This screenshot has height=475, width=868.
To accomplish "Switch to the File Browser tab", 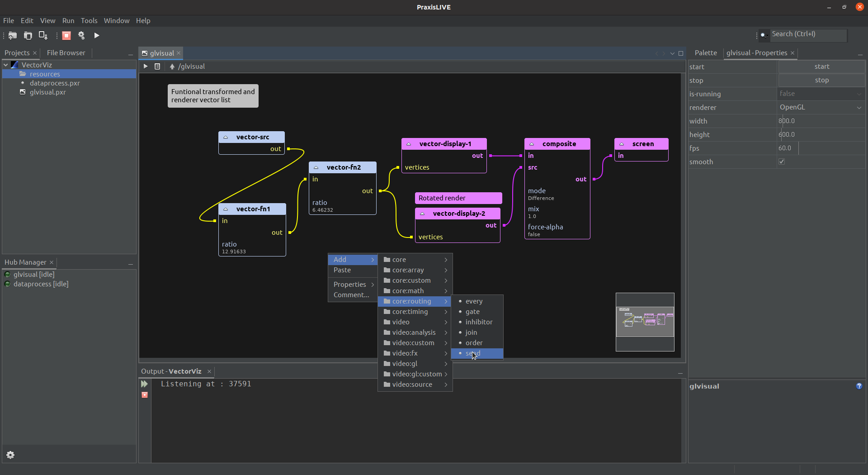I will pos(66,53).
